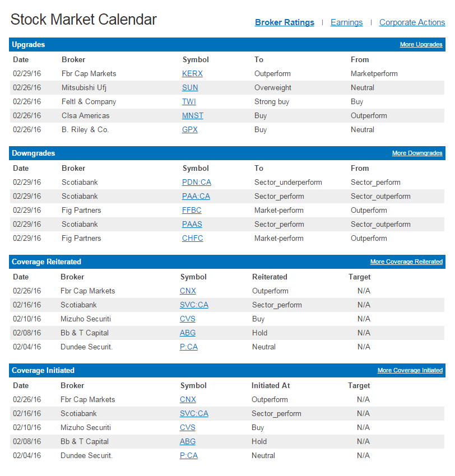
Task: Open the More Coverage Initiated link
Action: click(410, 371)
